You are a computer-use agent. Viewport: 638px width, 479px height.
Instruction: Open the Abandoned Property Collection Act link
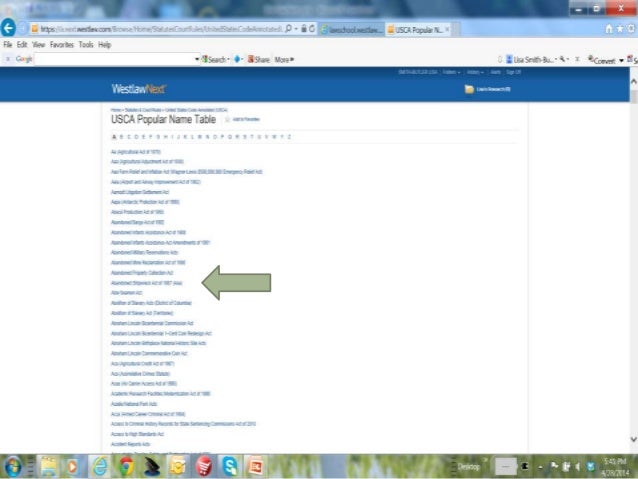142,273
